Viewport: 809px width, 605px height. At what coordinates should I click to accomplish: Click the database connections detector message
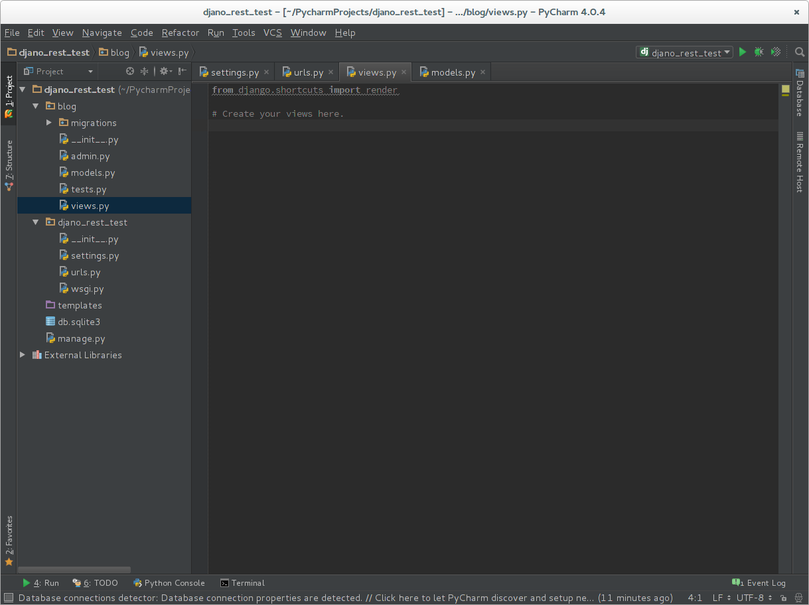point(346,598)
